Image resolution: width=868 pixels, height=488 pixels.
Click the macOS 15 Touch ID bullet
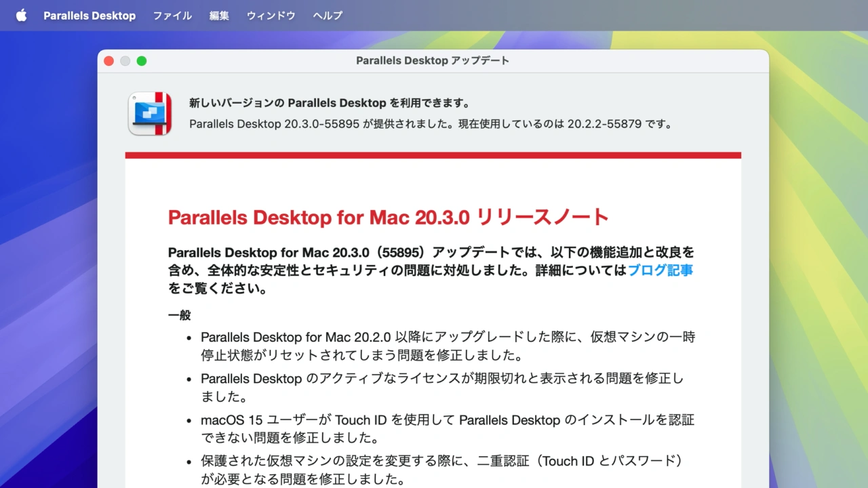(448, 428)
